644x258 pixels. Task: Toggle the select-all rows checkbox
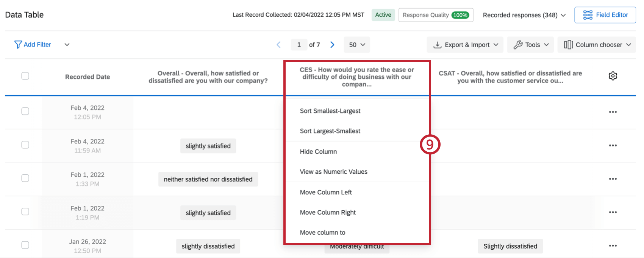pos(25,76)
